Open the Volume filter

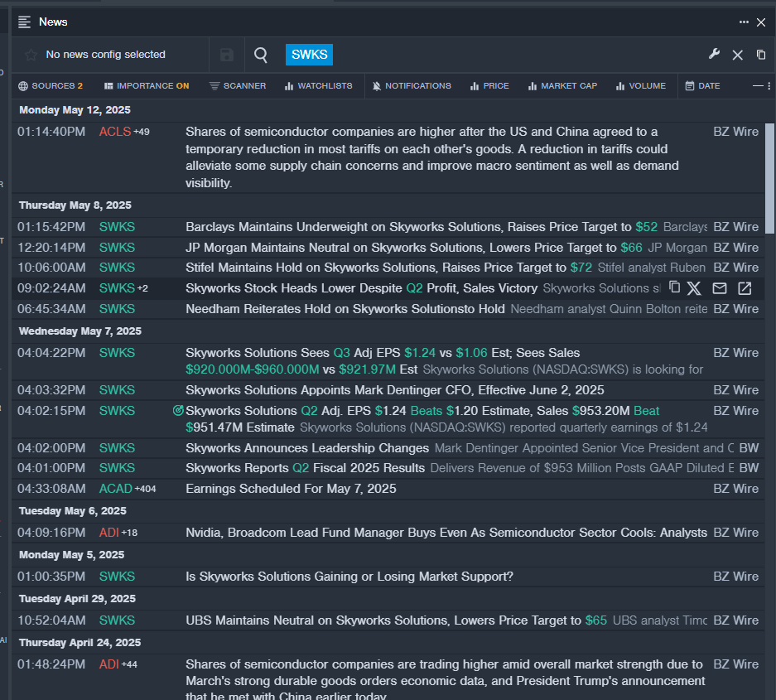(x=641, y=85)
